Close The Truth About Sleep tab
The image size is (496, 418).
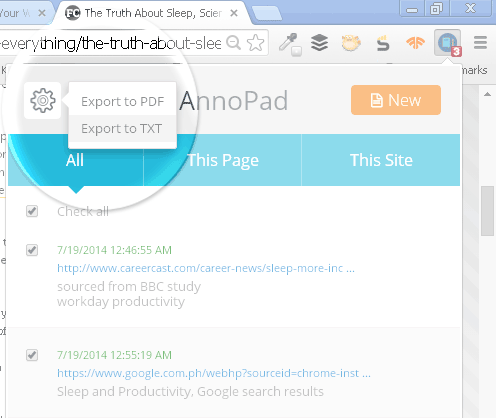click(234, 13)
